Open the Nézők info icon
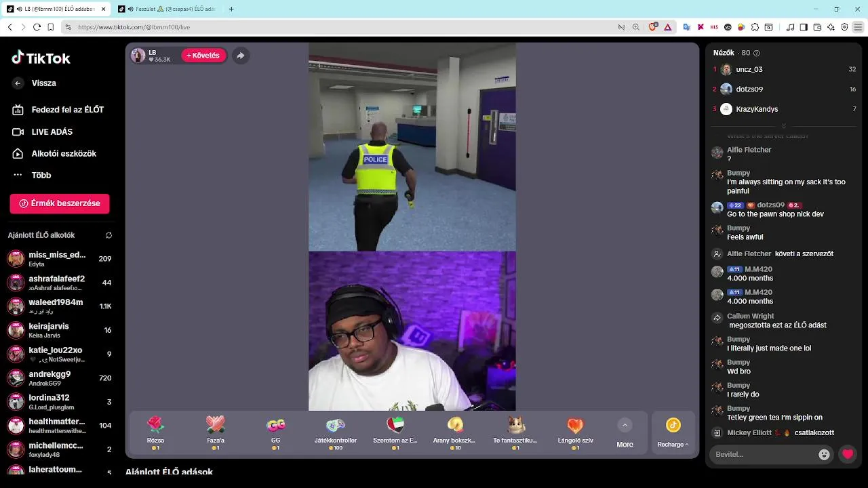This screenshot has height=488, width=868. point(757,53)
